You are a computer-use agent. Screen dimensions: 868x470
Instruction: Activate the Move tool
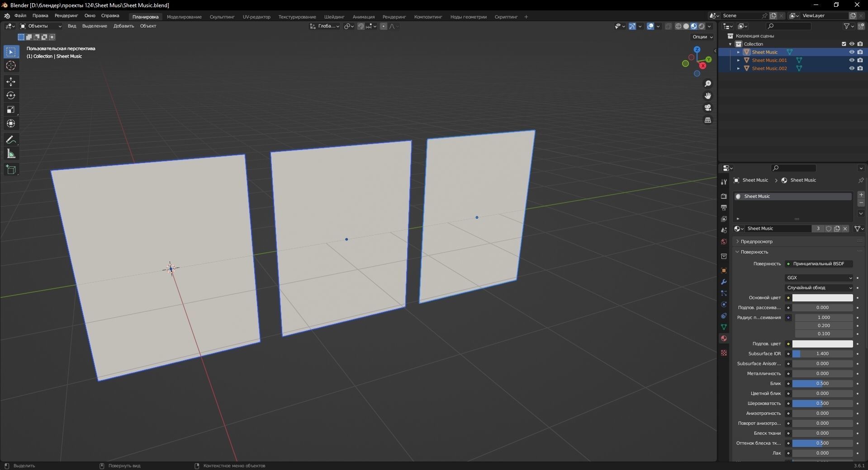(x=11, y=82)
